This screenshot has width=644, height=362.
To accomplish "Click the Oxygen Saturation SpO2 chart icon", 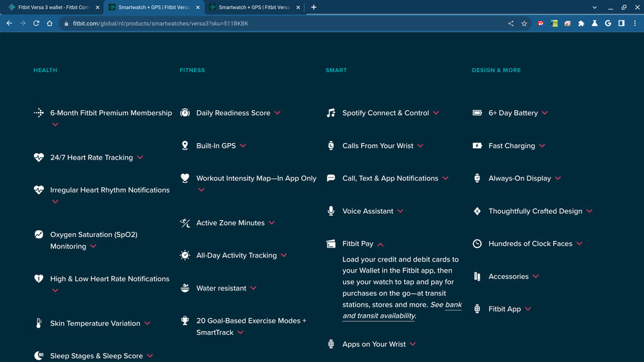I will 39,234.
